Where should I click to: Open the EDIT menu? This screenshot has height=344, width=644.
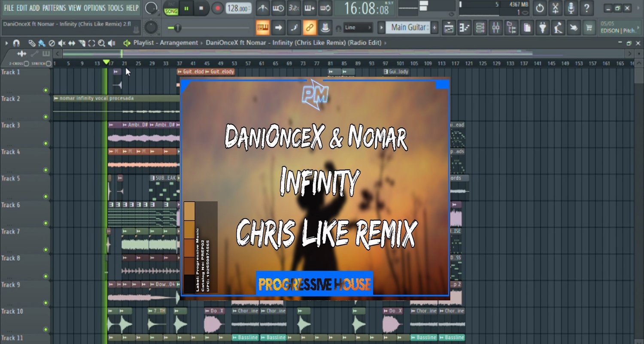tap(22, 8)
